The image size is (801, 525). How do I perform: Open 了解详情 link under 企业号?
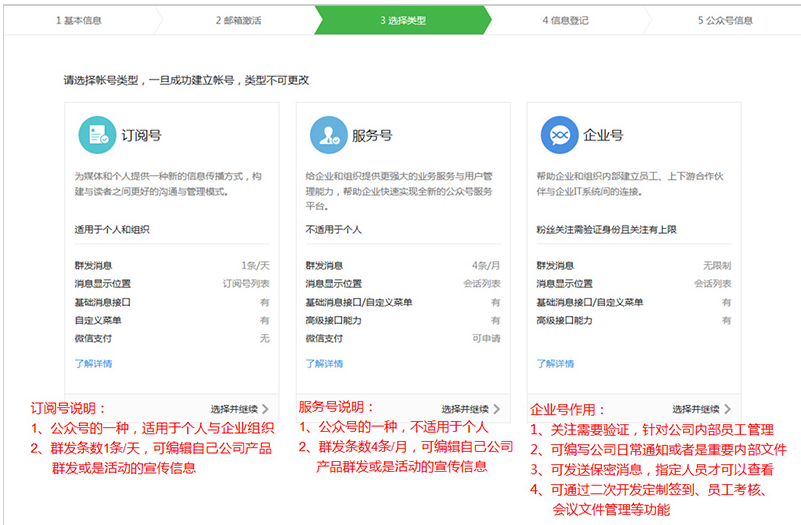(x=555, y=363)
